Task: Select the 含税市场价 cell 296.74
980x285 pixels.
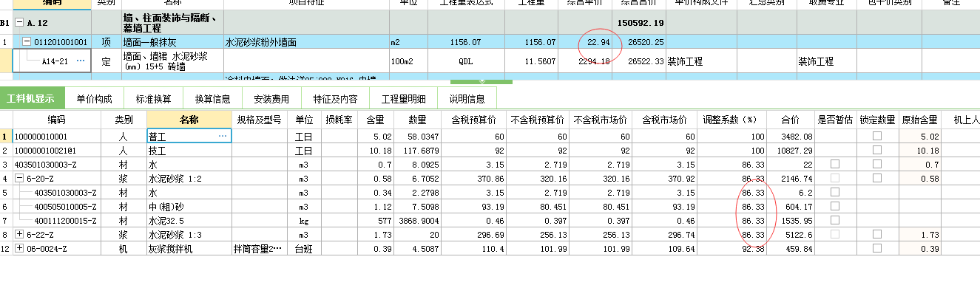Action: (x=664, y=235)
